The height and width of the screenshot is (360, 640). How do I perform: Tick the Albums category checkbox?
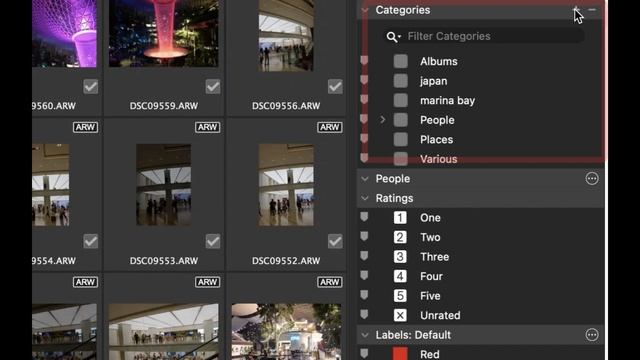click(x=400, y=61)
